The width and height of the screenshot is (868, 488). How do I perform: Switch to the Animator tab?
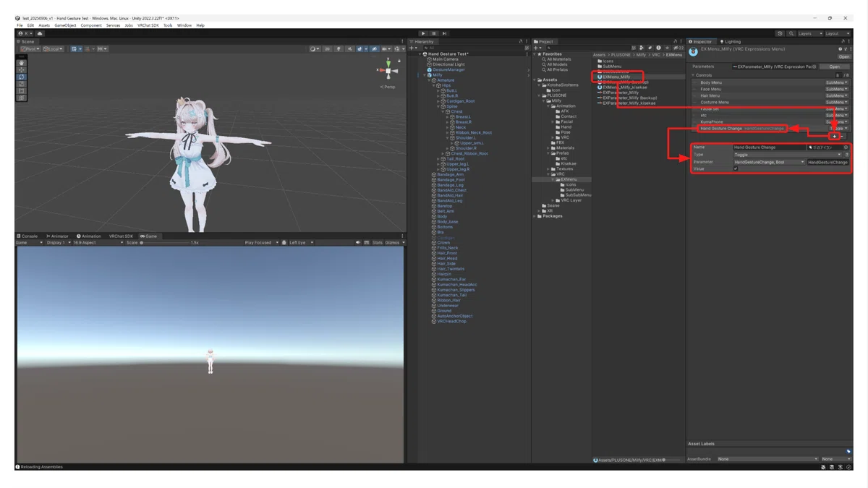coord(58,236)
